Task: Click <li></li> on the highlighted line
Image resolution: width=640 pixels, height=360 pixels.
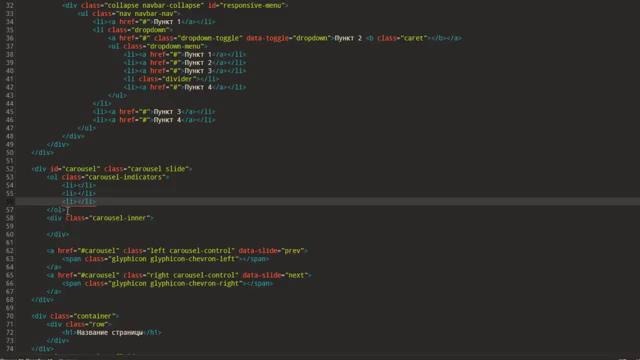Action: point(79,201)
